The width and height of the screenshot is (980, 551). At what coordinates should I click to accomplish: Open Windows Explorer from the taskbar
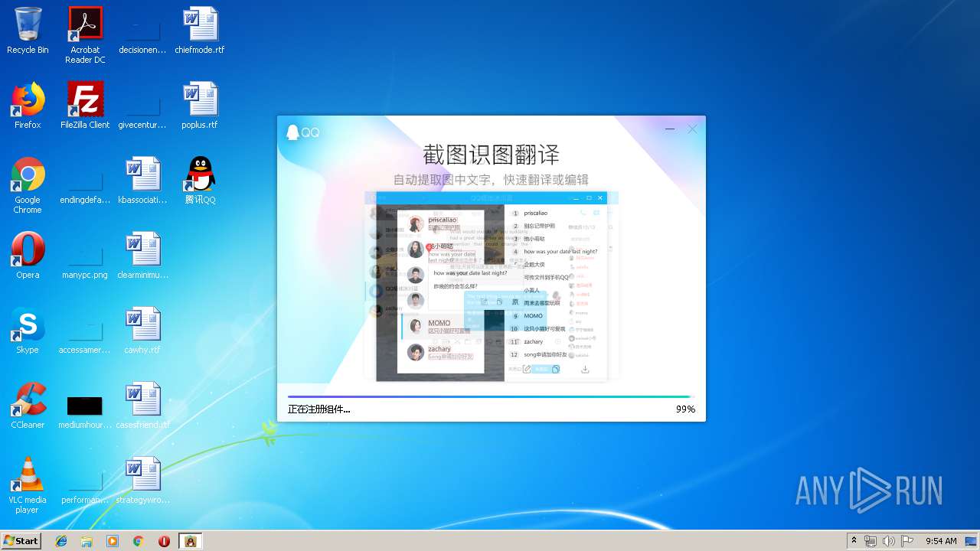[87, 541]
